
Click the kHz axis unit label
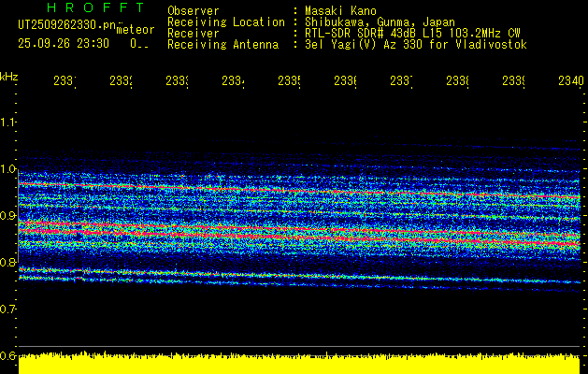tap(9, 77)
